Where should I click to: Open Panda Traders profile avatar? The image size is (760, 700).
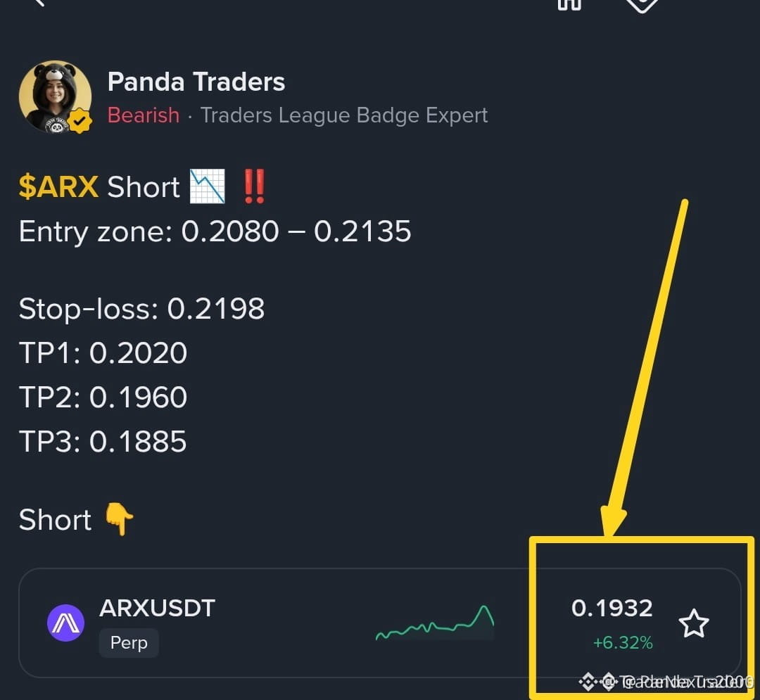tap(56, 96)
